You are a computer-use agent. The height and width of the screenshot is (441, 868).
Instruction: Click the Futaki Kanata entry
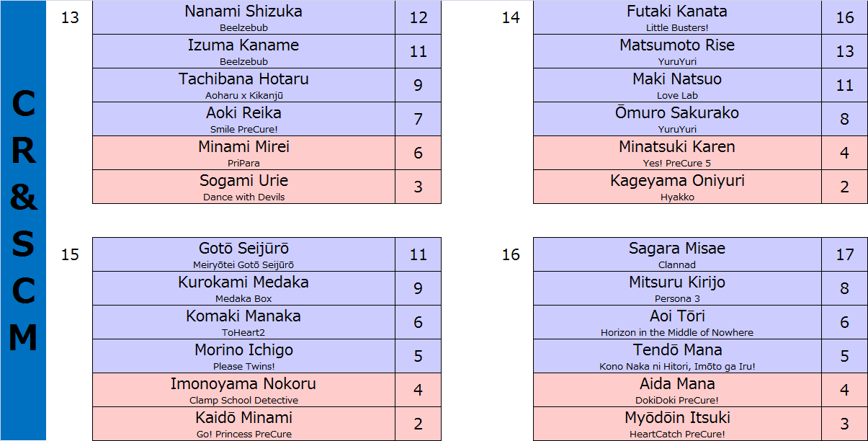pos(677,17)
